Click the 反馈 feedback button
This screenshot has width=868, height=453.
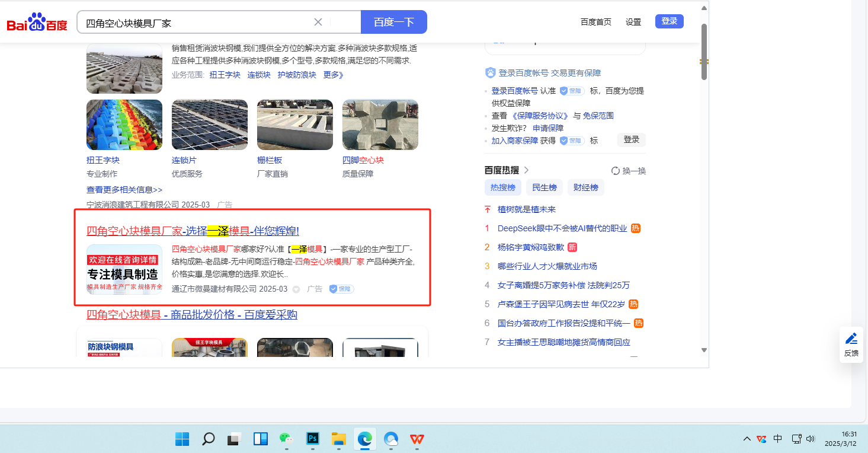pos(851,344)
